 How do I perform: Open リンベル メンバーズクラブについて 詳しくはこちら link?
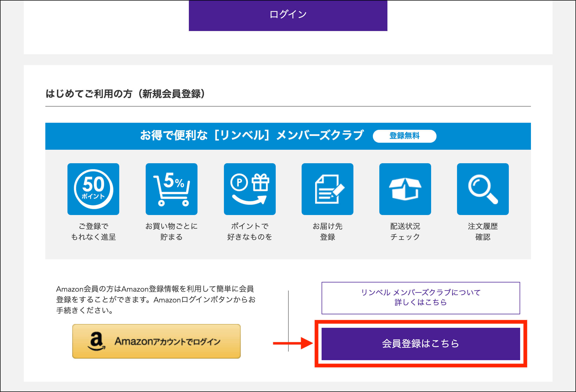click(421, 298)
